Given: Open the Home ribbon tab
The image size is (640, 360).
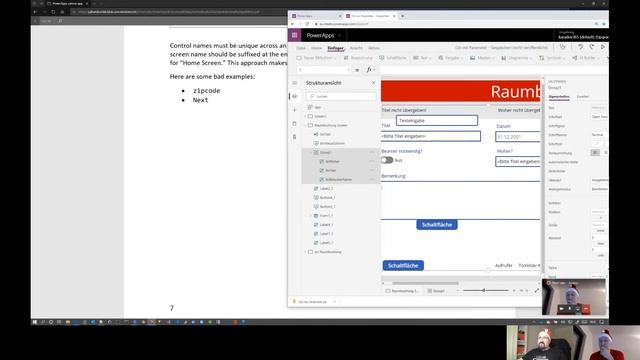Looking at the screenshot, I should (316, 48).
